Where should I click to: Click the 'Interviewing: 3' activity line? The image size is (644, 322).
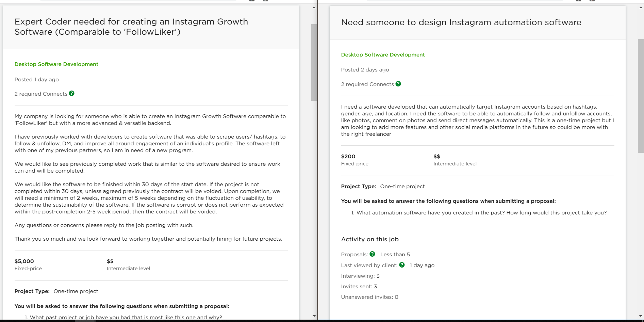360,276
